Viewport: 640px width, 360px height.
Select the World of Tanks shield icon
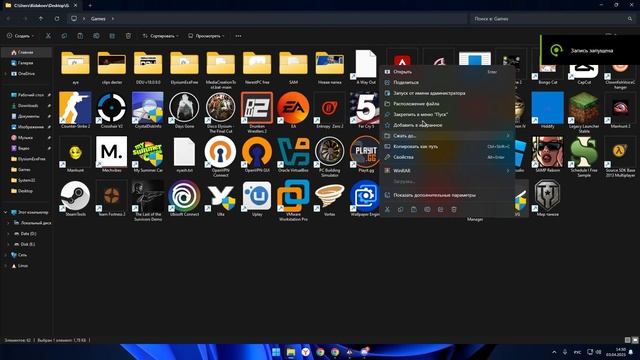[547, 196]
